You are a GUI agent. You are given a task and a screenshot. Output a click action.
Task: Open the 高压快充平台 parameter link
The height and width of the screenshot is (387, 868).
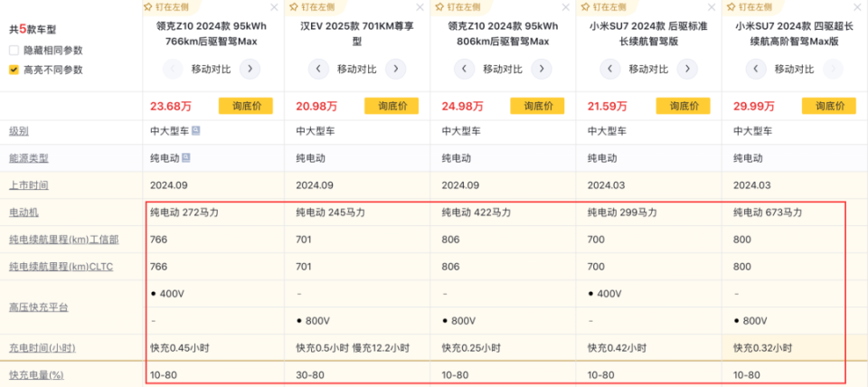(x=38, y=307)
